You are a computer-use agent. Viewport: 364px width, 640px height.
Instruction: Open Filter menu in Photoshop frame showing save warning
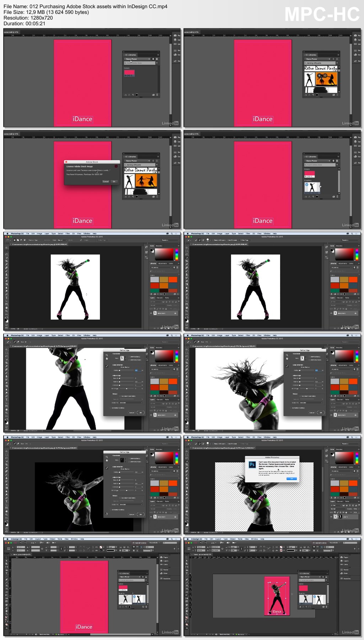click(248, 437)
